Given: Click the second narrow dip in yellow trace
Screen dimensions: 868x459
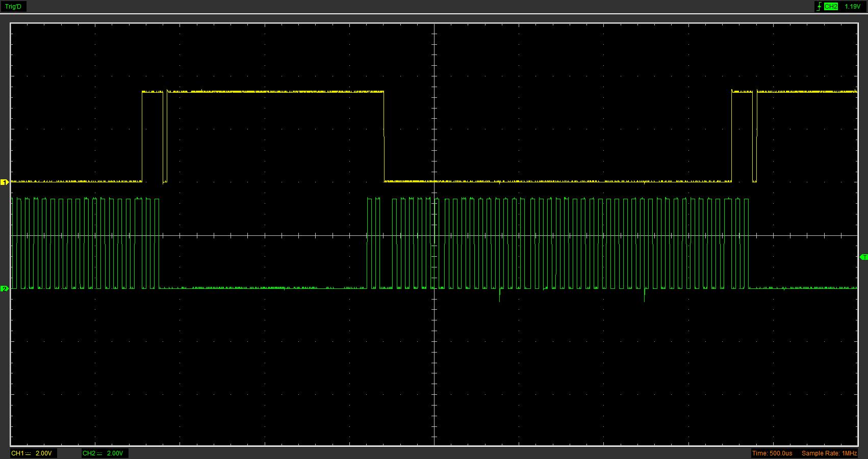Looking at the screenshot, I should [x=755, y=138].
